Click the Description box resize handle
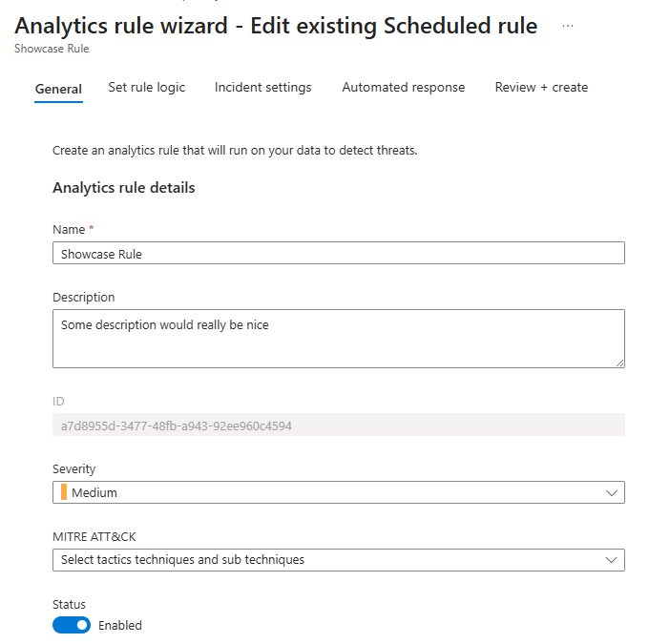This screenshot has height=644, width=649. point(619,362)
